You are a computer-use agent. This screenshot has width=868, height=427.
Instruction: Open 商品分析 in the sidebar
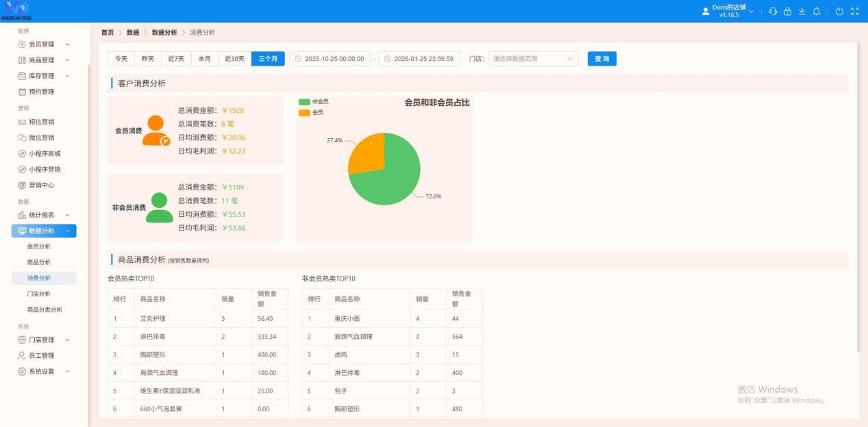coord(38,262)
